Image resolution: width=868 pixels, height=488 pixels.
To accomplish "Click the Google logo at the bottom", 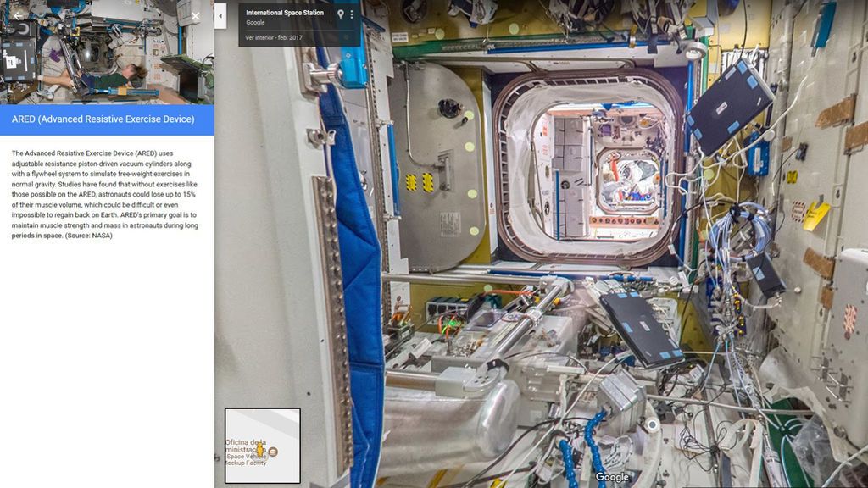I will (x=612, y=477).
